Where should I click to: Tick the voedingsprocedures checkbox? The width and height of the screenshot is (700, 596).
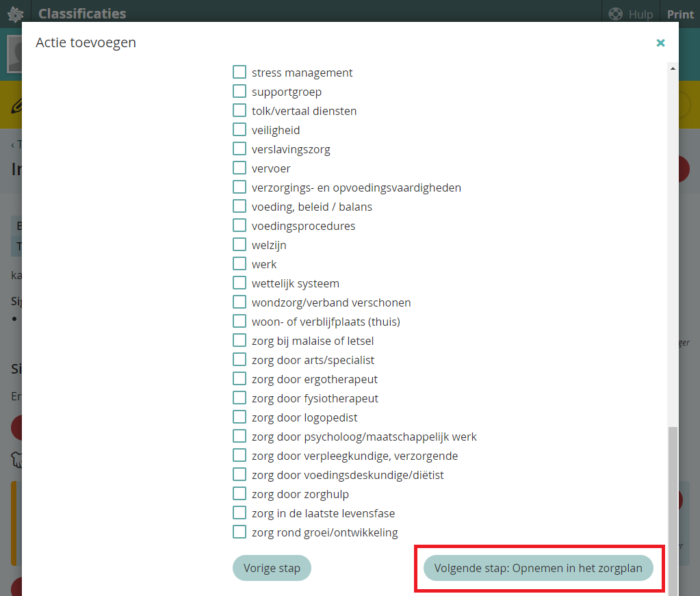239,226
